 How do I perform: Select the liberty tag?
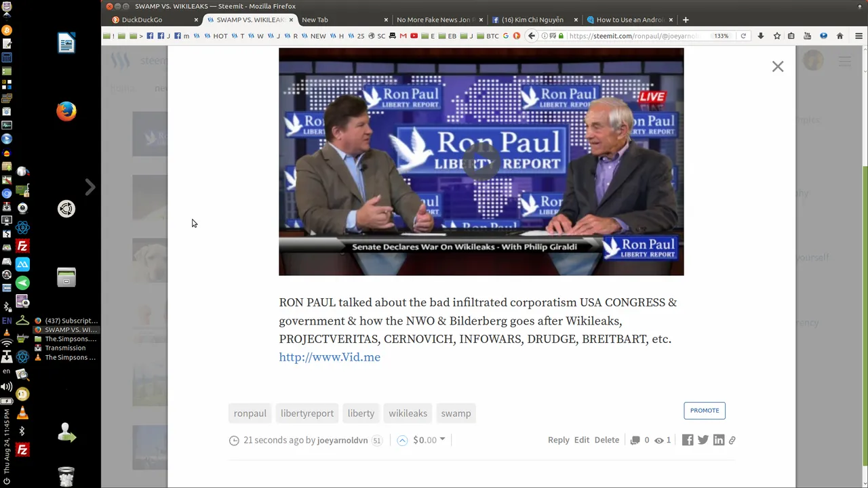click(361, 413)
